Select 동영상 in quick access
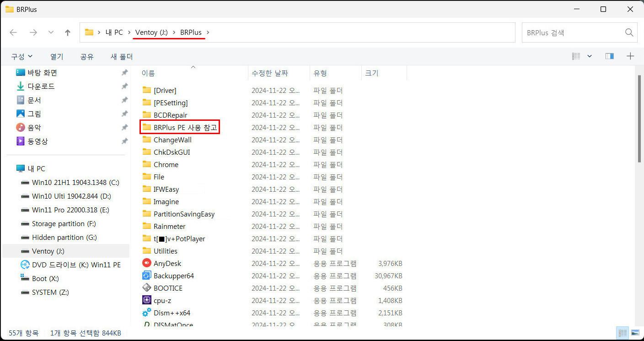This screenshot has width=644, height=341. 32,141
